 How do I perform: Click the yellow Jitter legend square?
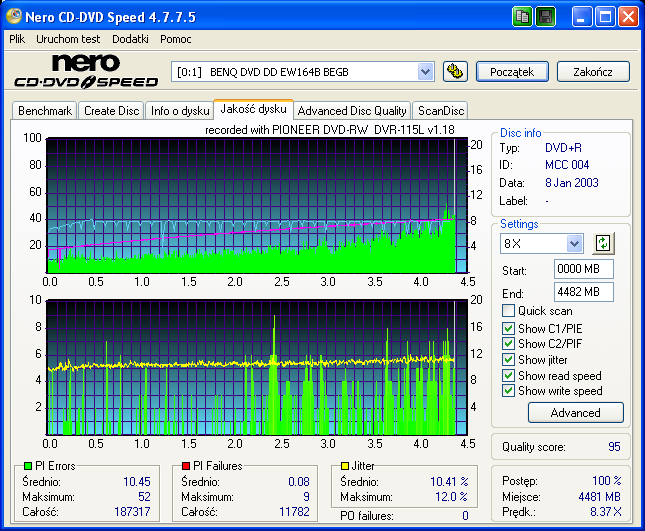pyautogui.click(x=345, y=466)
